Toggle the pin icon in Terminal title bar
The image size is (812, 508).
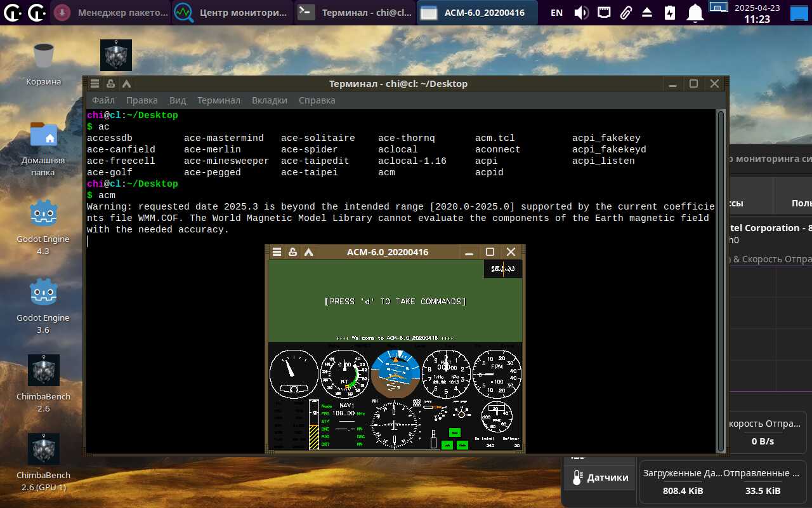point(110,84)
